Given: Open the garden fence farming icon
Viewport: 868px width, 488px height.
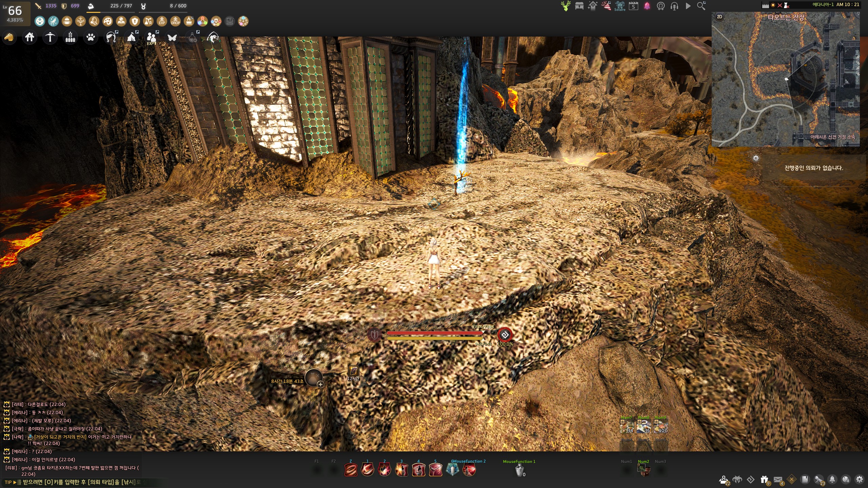Looking at the screenshot, I should point(71,37).
